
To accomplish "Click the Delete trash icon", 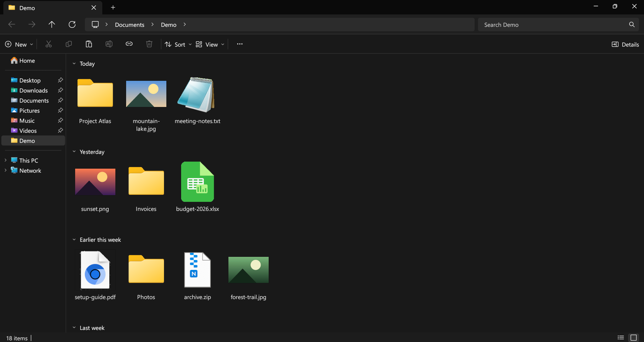I will coord(149,44).
